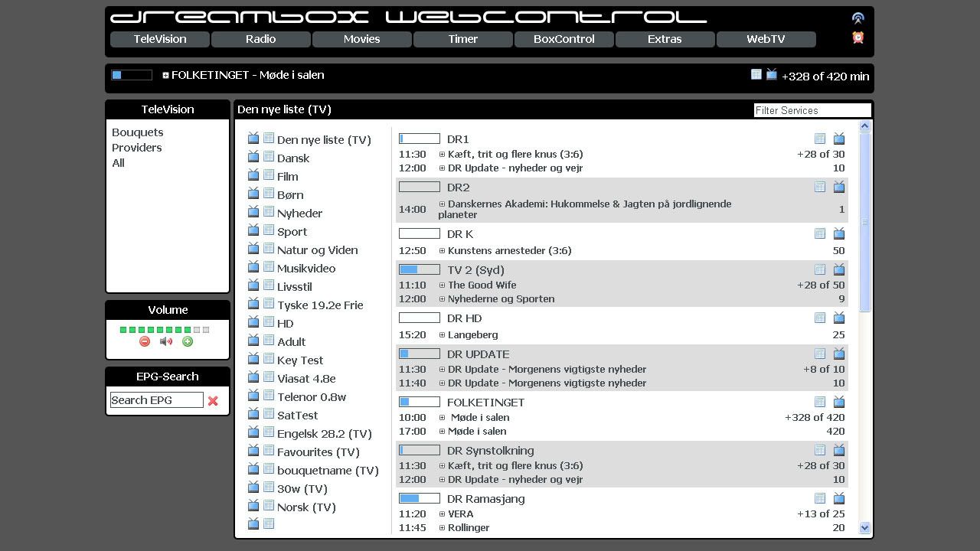Click TV icon next to Dansk bouquet

[253, 157]
